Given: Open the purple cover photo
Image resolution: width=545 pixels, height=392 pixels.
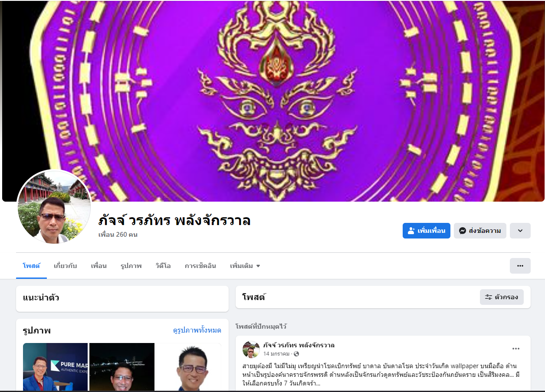Looking at the screenshot, I should tap(273, 101).
